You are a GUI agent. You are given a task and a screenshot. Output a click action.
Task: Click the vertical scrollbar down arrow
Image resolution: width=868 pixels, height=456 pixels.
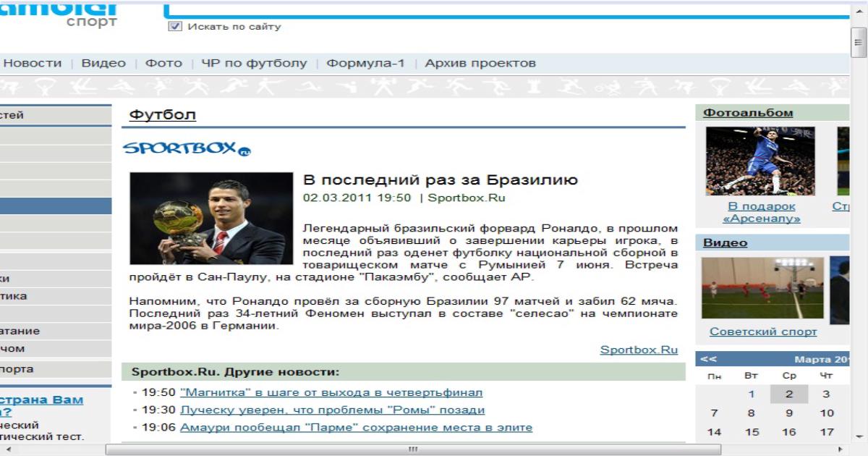(x=859, y=436)
